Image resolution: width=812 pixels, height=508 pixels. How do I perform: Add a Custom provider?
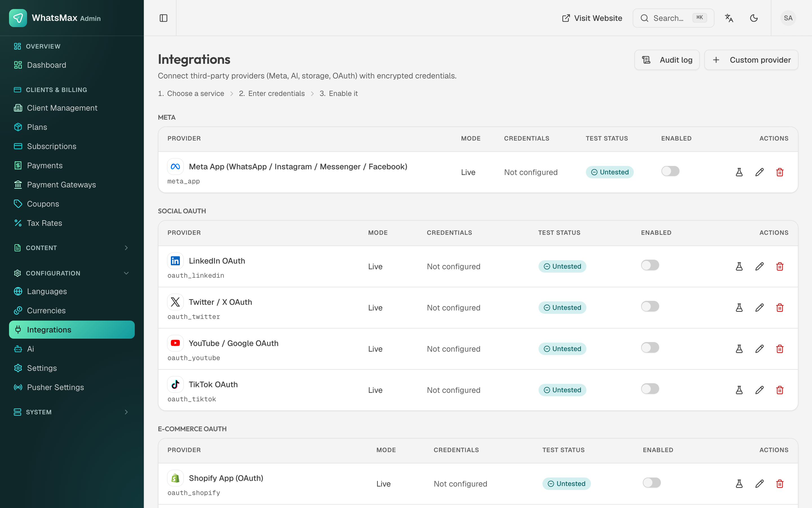pyautogui.click(x=751, y=60)
